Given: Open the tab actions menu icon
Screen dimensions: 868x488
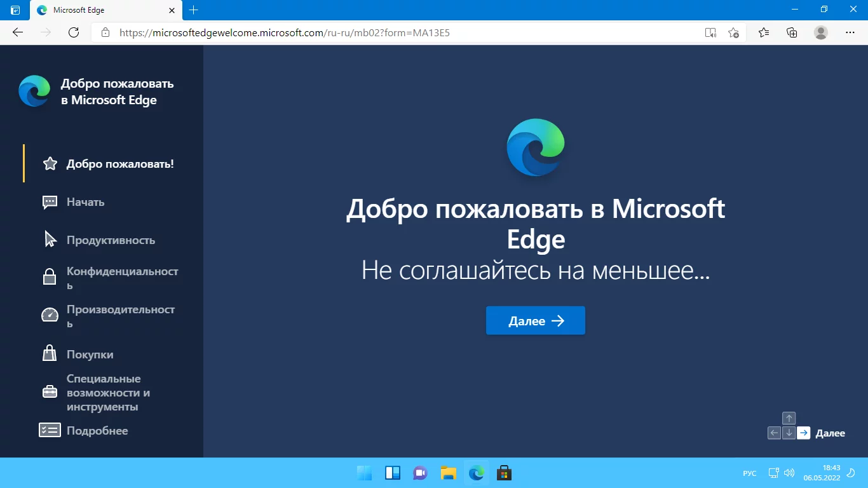Looking at the screenshot, I should click(16, 10).
